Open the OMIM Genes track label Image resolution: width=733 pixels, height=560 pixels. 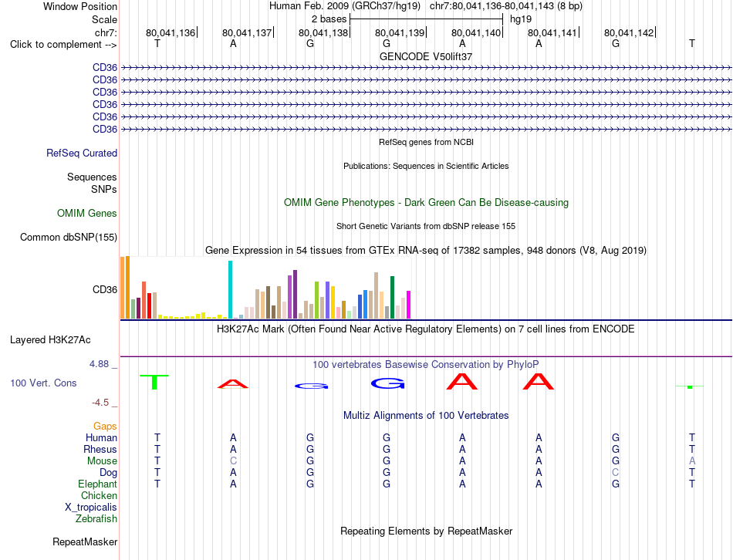87,213
